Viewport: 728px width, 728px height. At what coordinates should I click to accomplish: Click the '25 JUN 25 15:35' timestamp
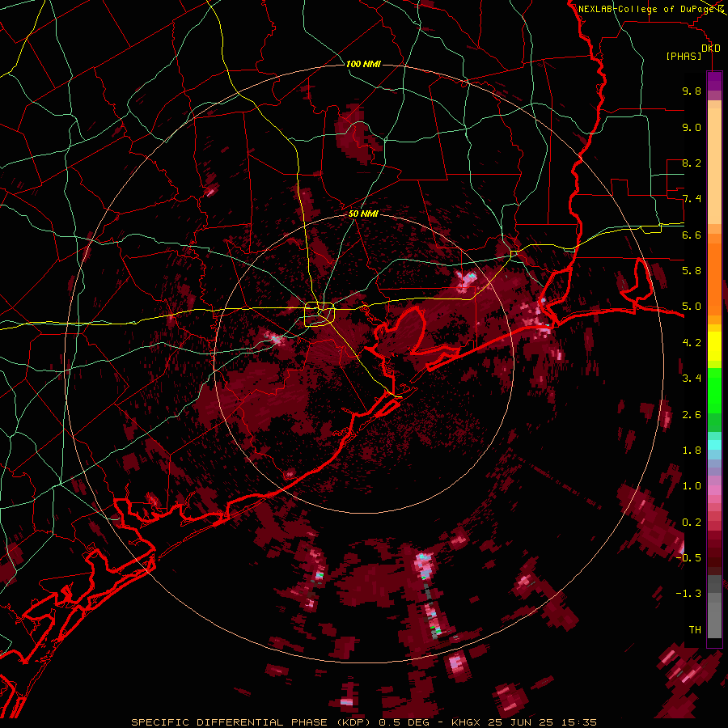point(542,722)
